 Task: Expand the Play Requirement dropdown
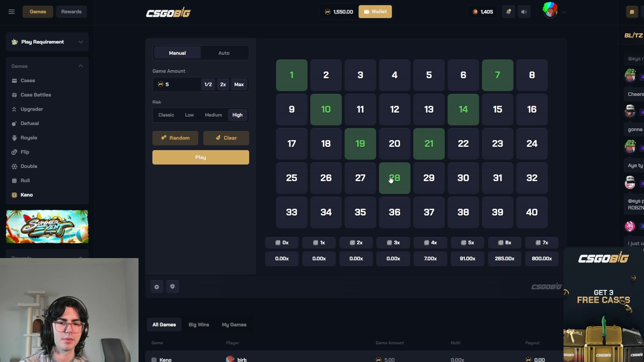click(47, 42)
